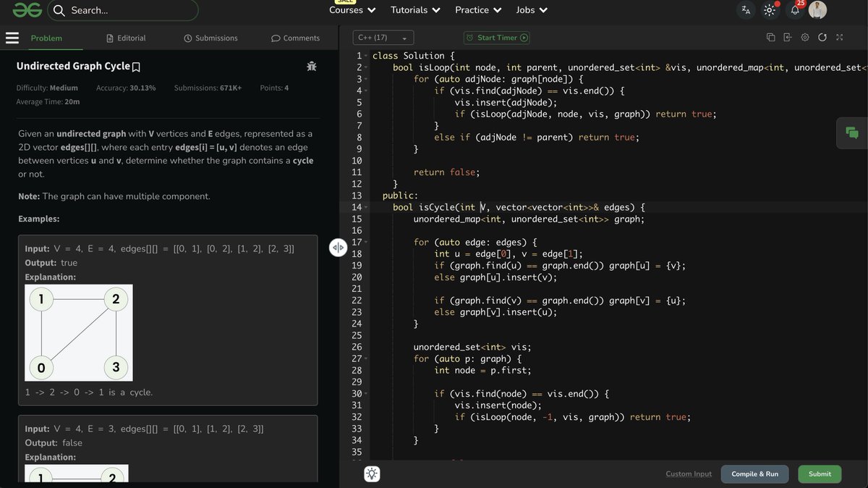Expand the Tutorials menu
Viewport: 868px width, 488px height.
pyautogui.click(x=415, y=10)
